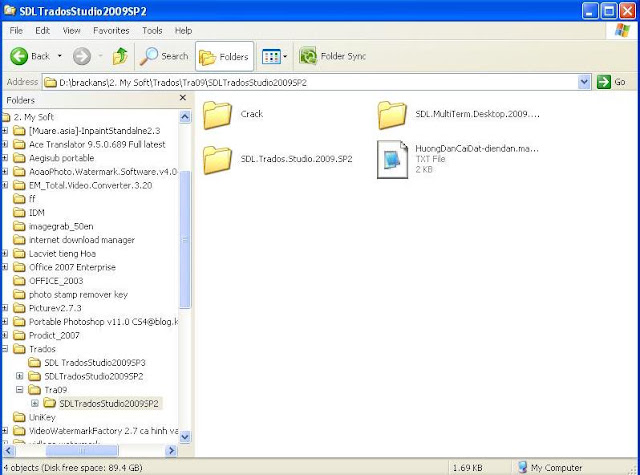The image size is (640, 475).
Task: Click the Go button
Action: tap(611, 82)
